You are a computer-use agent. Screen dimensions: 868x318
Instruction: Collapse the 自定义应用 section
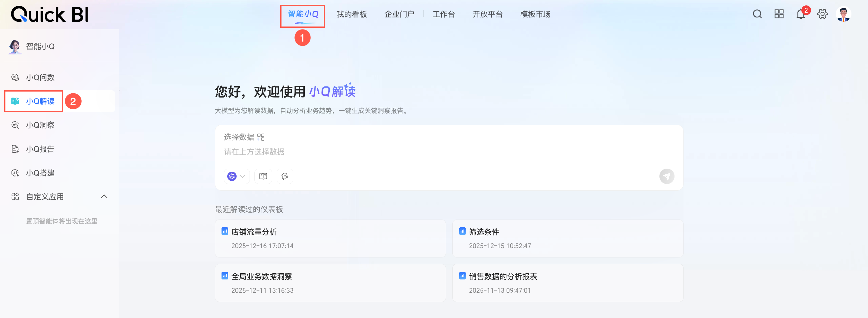[x=104, y=197]
